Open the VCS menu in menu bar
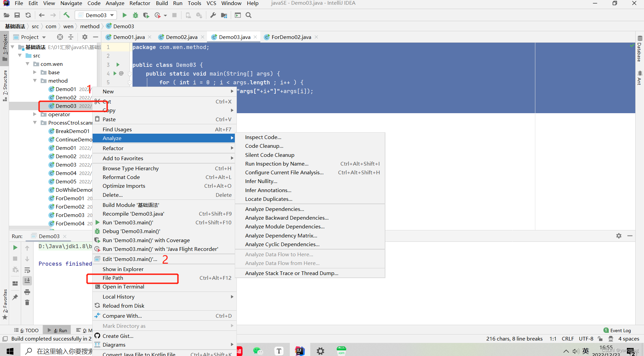Screen dimensions: 644x356 (x=211, y=3)
